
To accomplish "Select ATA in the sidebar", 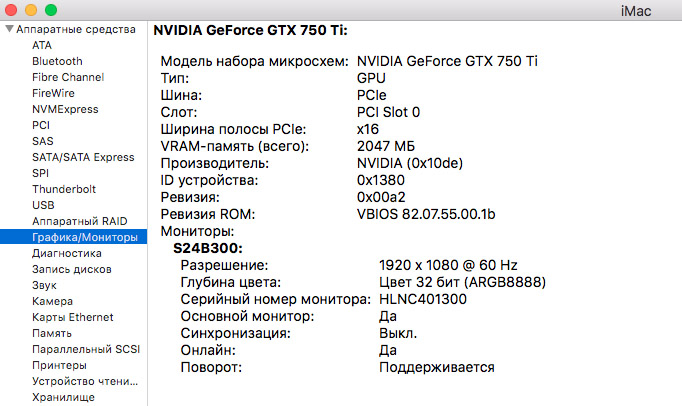I will click(x=42, y=45).
